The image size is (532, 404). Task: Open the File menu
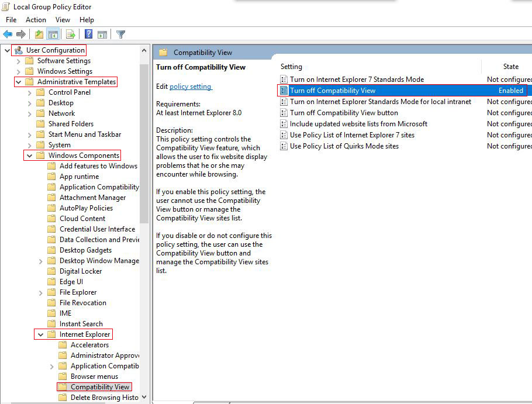(x=11, y=20)
